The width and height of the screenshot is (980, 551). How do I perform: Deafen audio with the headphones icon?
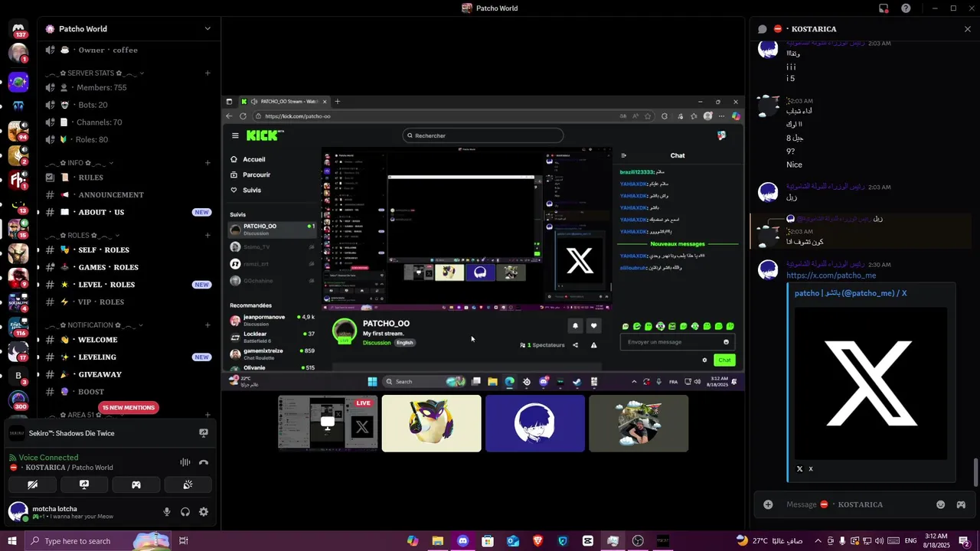pos(185,512)
